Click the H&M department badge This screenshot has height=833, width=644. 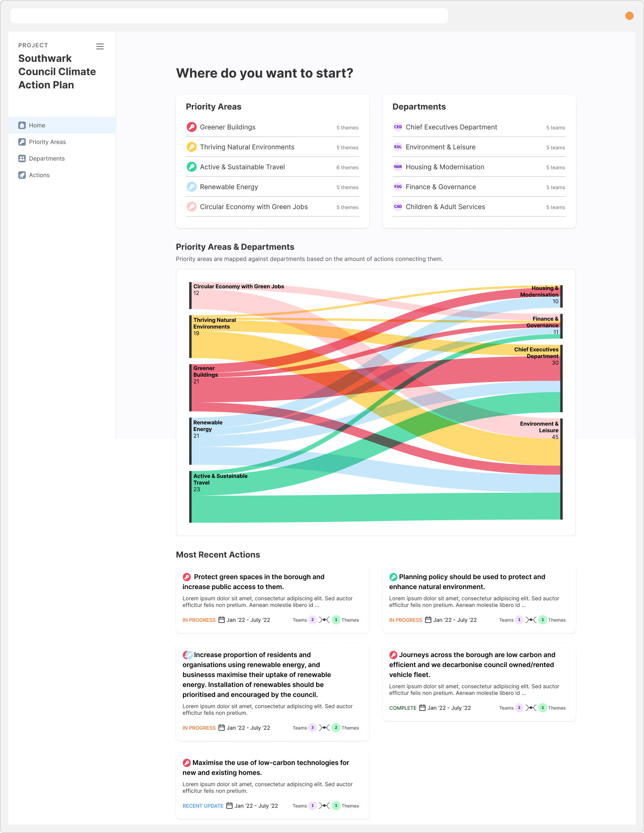click(398, 167)
